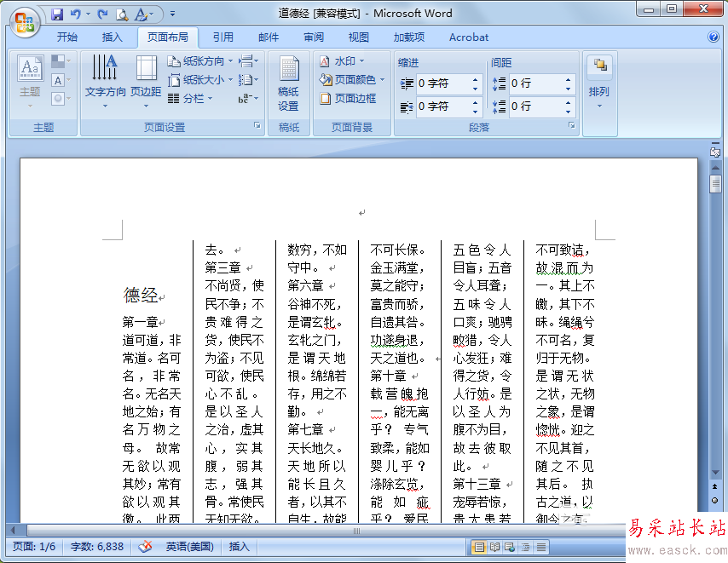Image resolution: width=728 pixels, height=563 pixels.
Task: Click the horizontal scrollbar track
Action: [325, 530]
